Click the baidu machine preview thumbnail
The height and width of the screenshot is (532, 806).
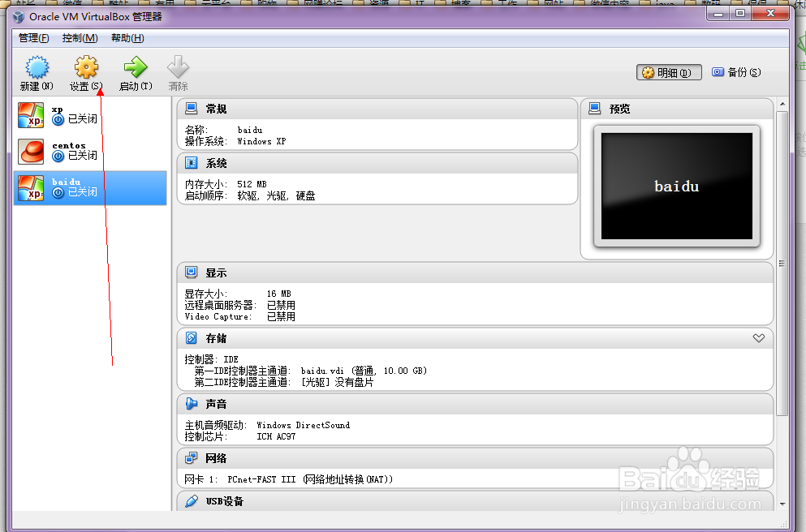tap(677, 186)
